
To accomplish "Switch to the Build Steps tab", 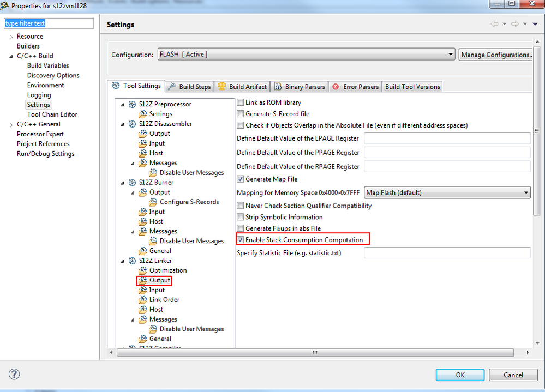I will (x=190, y=87).
